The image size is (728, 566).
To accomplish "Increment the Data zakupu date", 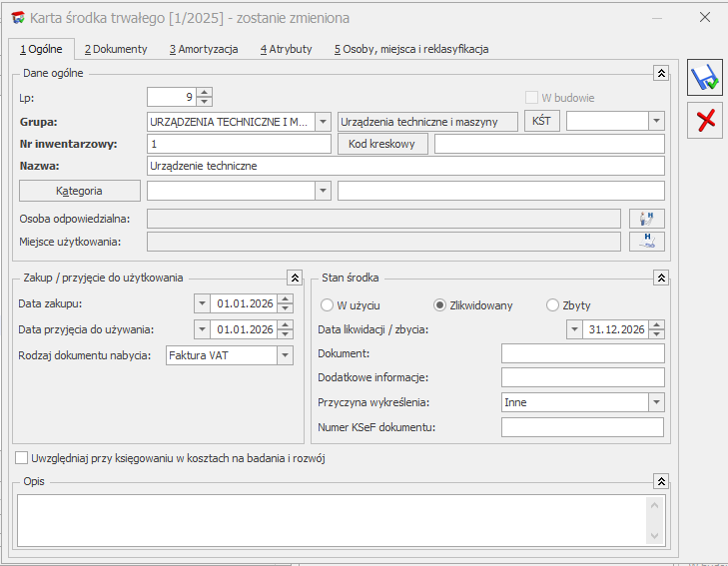I will (x=286, y=299).
